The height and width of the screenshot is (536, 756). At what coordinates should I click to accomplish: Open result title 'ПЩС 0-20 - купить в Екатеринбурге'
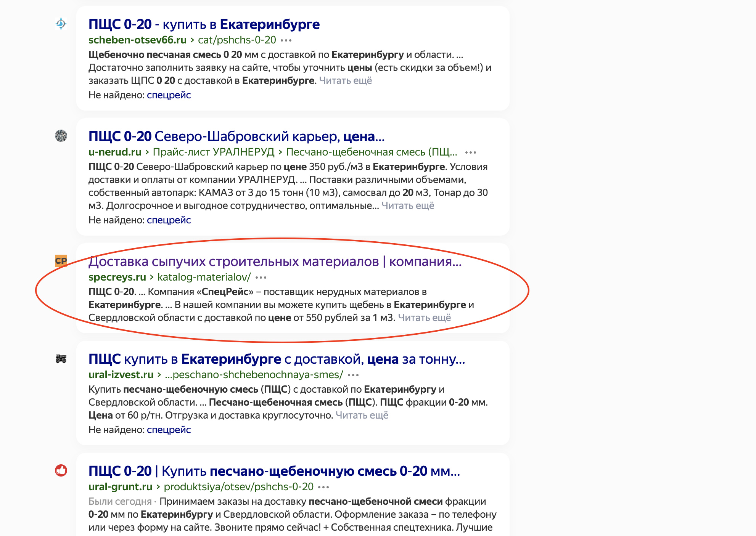204,24
